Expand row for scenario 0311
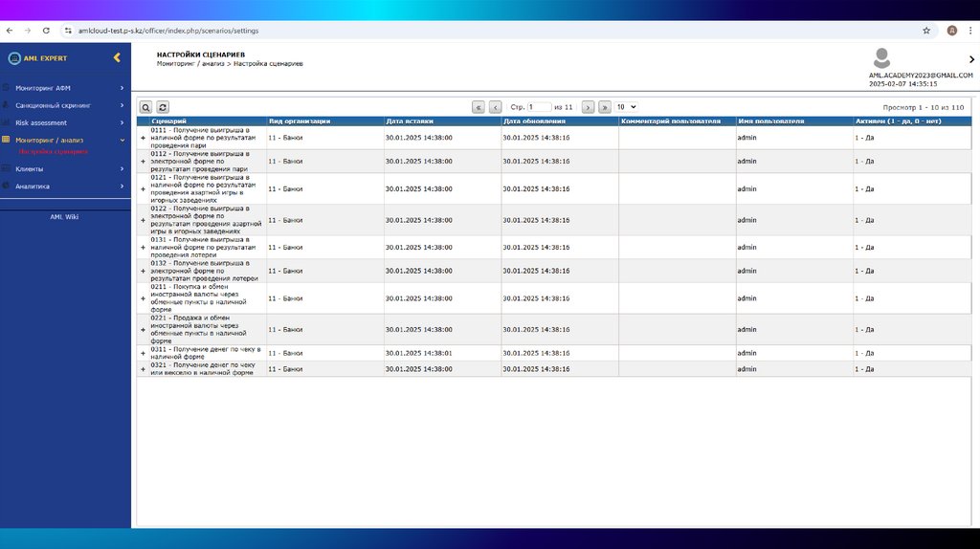Screen dimensions: 980x549 pos(144,354)
